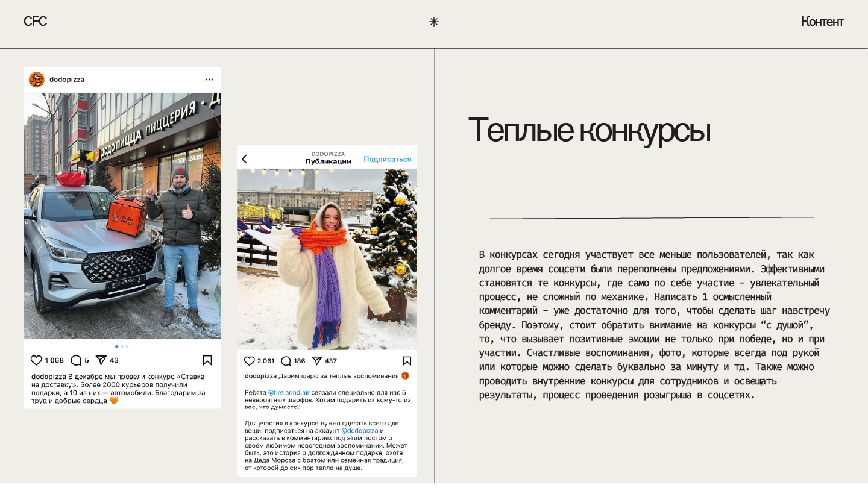Save the scarf giveaway post bookmark
This screenshot has height=488, width=868.
coord(407,361)
